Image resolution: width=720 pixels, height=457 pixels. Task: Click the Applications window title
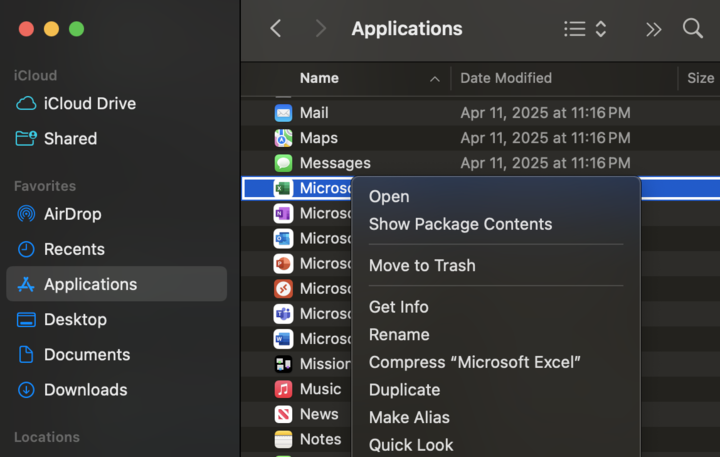(x=407, y=29)
